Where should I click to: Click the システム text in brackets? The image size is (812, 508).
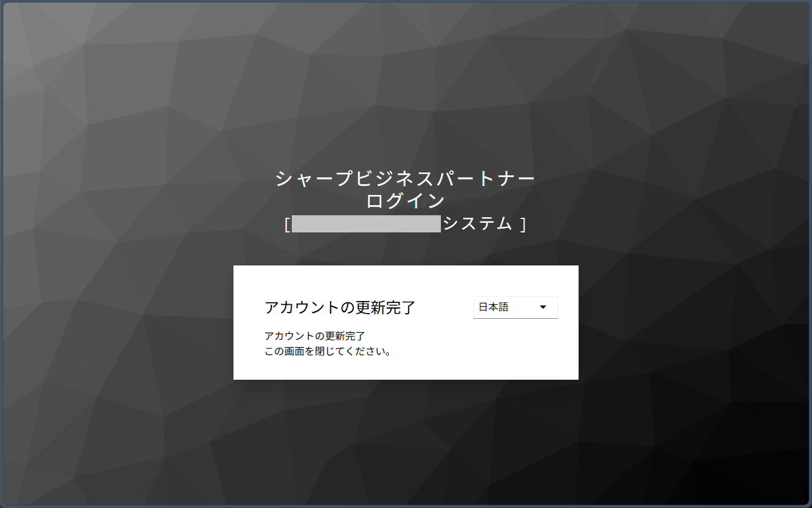[477, 224]
